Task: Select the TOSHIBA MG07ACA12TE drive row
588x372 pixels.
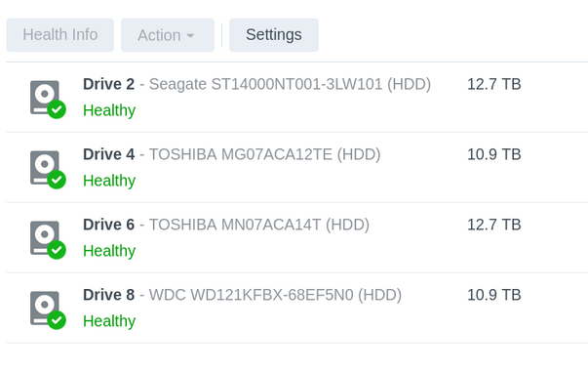Action: [297, 167]
